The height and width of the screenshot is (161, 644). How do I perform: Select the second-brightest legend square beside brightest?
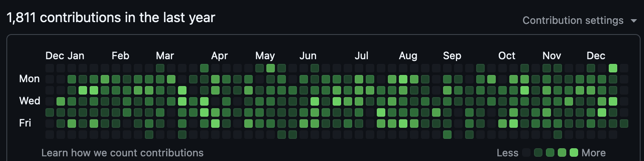point(562,152)
